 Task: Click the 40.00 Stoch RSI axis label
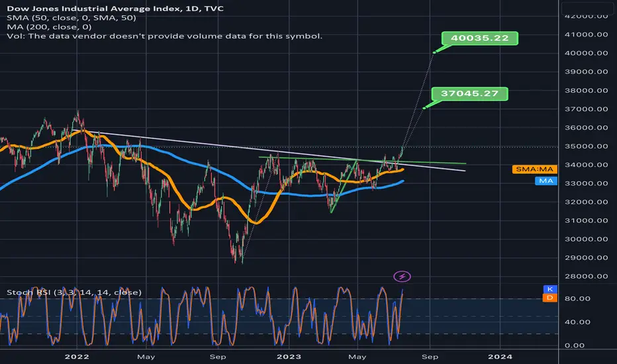click(577, 322)
